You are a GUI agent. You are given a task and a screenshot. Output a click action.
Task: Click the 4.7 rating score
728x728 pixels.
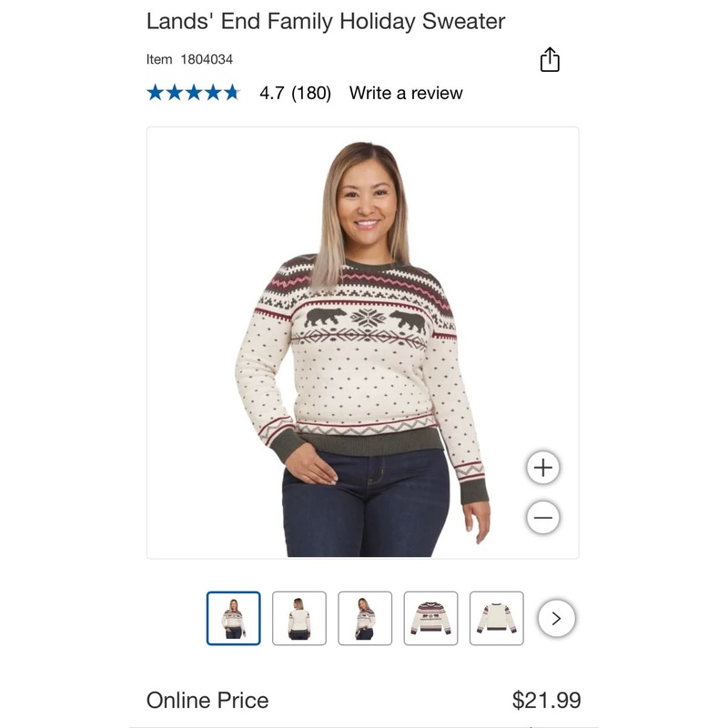coord(272,93)
